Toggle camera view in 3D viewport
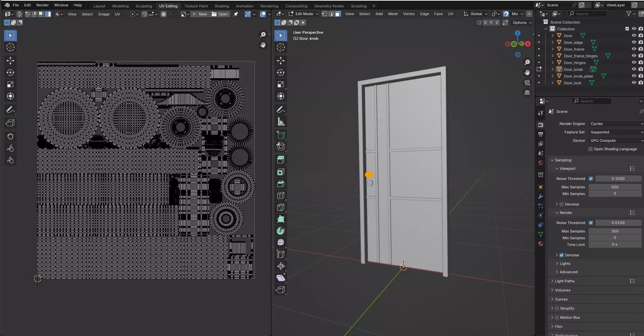This screenshot has width=644, height=336. click(x=527, y=83)
